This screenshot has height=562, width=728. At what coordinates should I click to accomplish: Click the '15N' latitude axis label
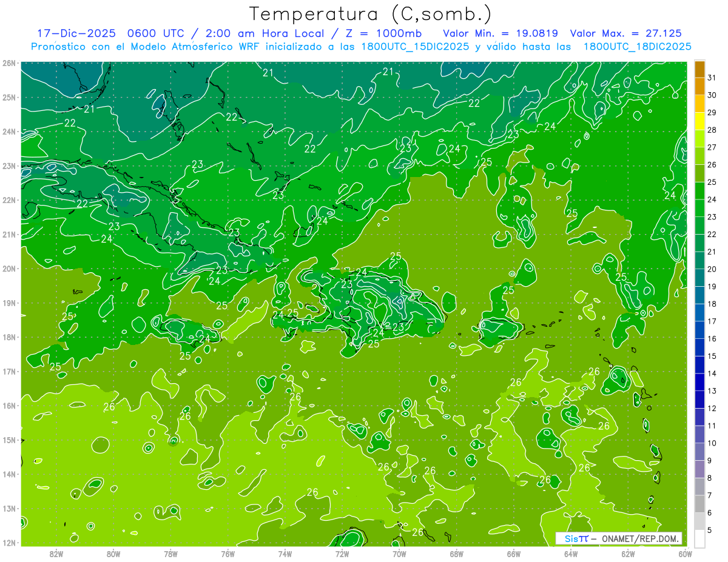click(9, 440)
